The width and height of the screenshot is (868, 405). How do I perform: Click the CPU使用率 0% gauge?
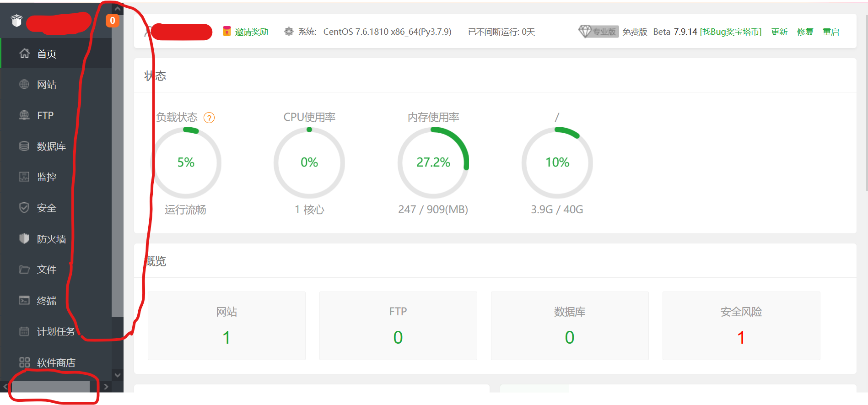(309, 162)
